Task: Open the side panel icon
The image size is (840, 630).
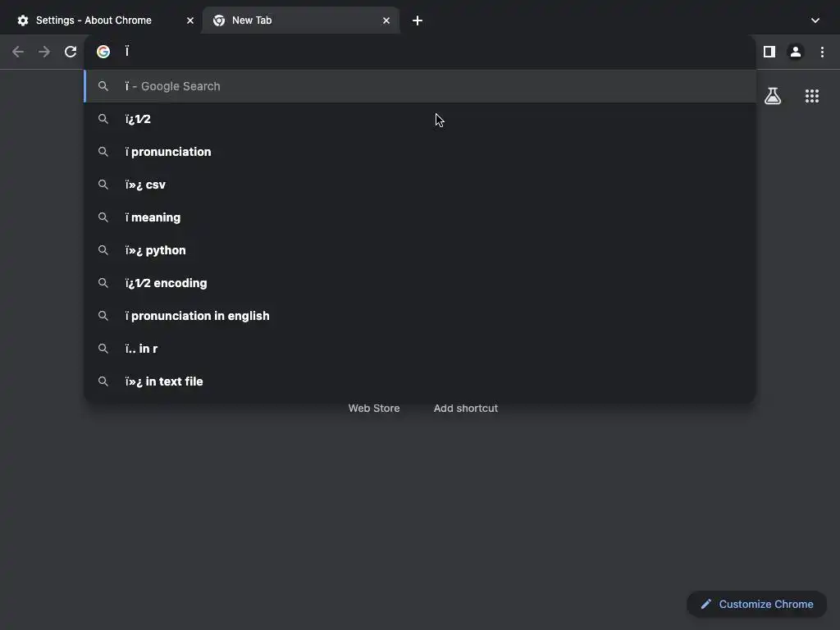Action: (x=769, y=52)
